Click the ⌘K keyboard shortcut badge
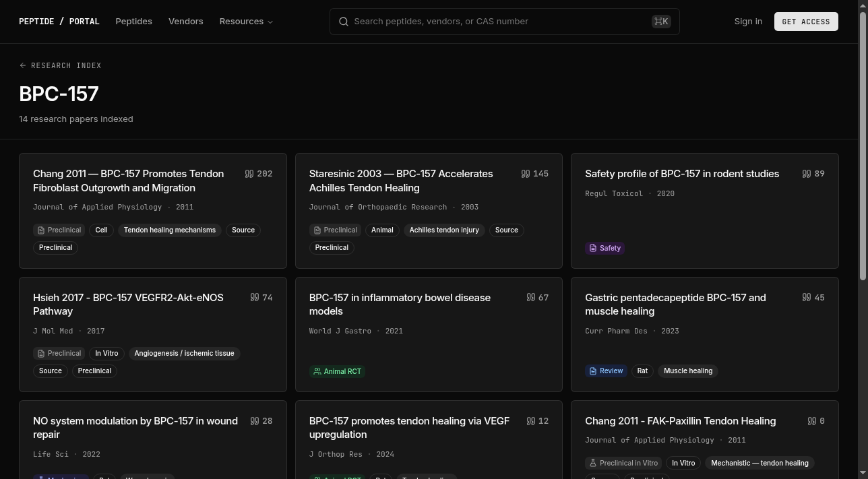This screenshot has height=479, width=868. pyautogui.click(x=661, y=22)
